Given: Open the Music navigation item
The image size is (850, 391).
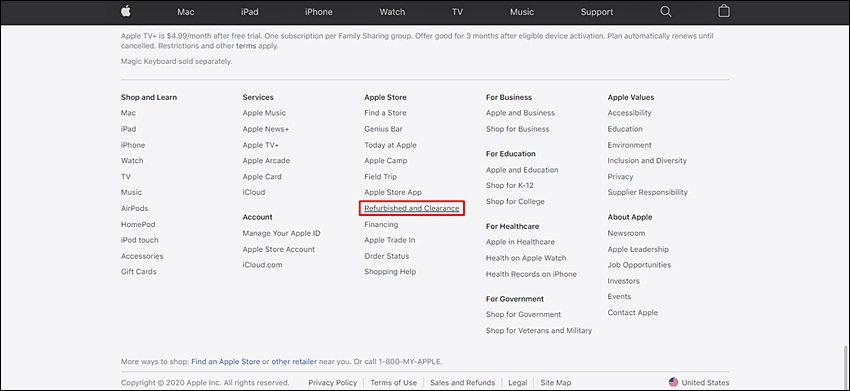Looking at the screenshot, I should coord(522,12).
